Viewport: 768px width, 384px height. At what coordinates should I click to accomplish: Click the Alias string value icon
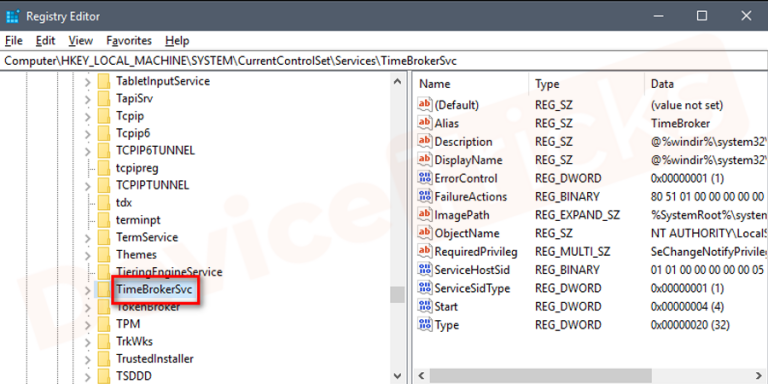(x=424, y=123)
